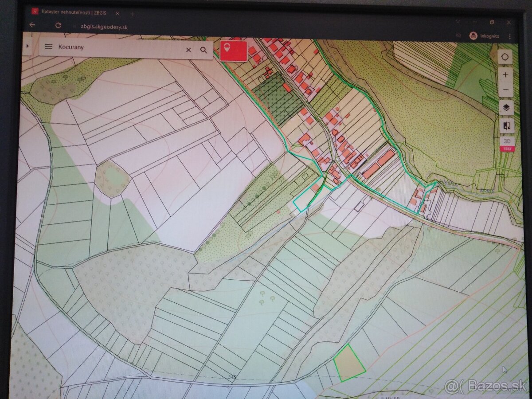Viewport: 532px width, 399px height.
Task: Go back using browser back arrow
Action: click(32, 25)
